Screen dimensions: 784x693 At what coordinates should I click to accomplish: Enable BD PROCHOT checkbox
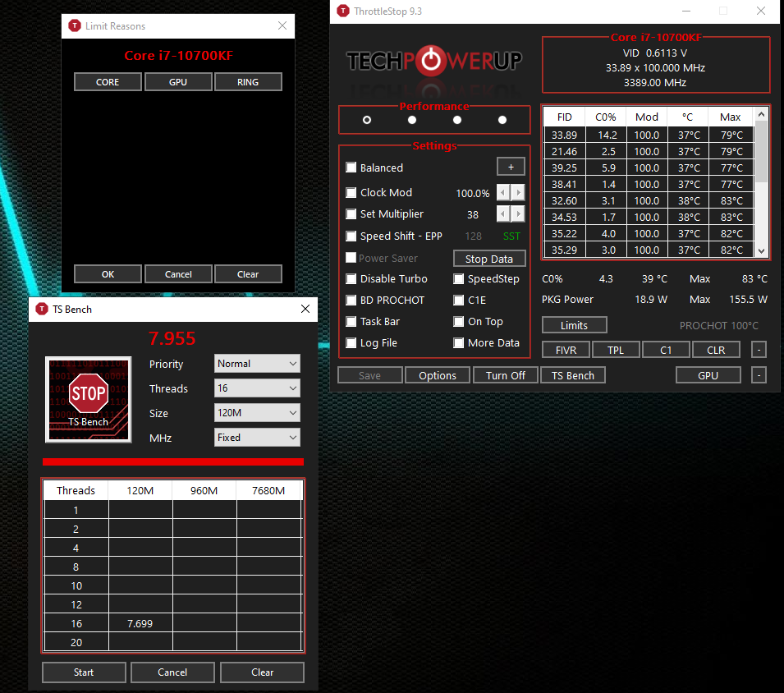point(351,300)
